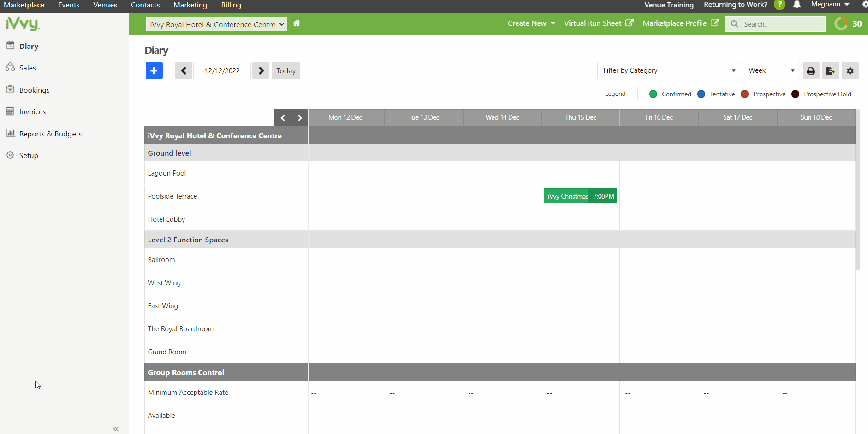Image resolution: width=868 pixels, height=434 pixels.
Task: Click the Confirmed green legend dot
Action: tap(653, 94)
